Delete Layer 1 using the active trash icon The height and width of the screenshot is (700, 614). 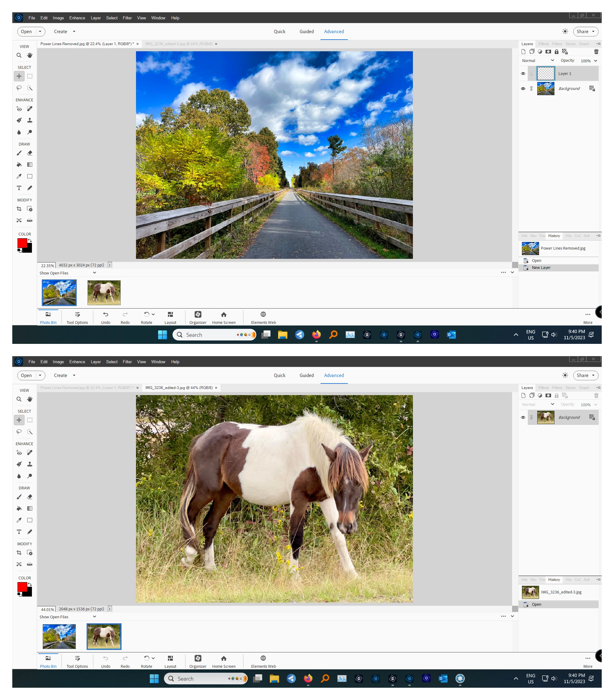click(596, 52)
